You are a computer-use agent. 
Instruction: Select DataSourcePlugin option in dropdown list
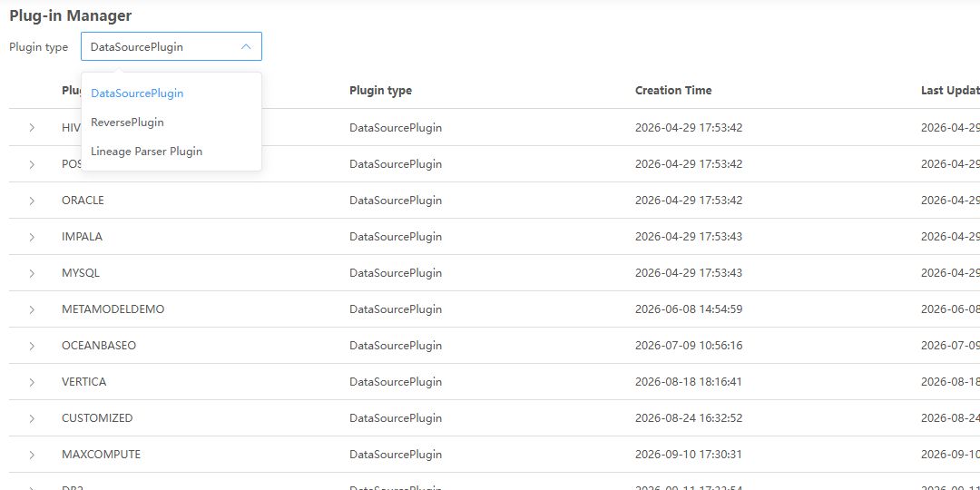[171, 93]
